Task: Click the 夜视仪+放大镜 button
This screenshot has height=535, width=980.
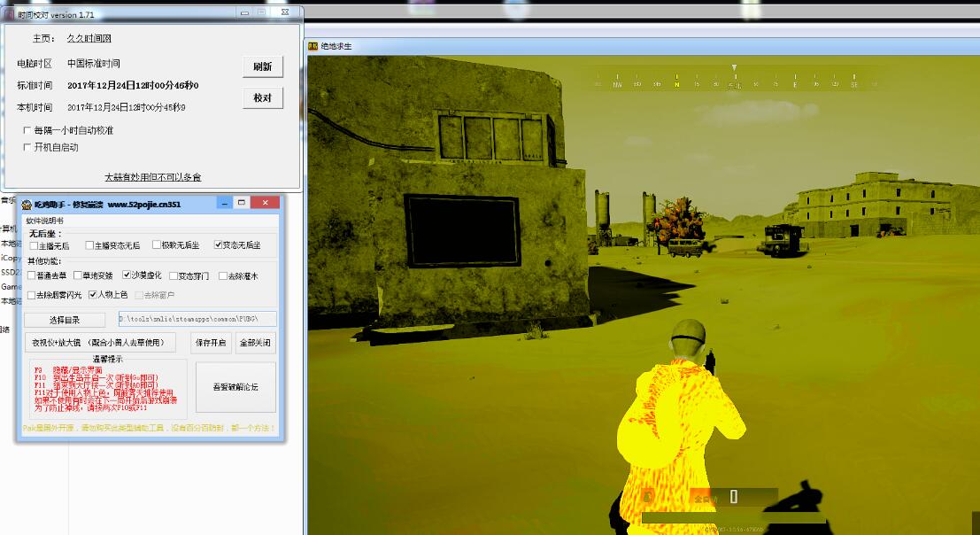Action: coord(100,343)
